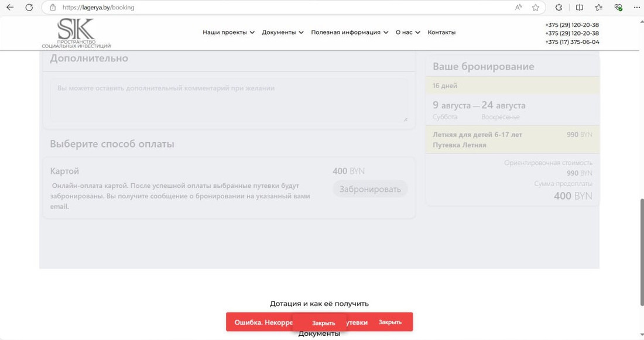Expand the Документы dropdown
The height and width of the screenshot is (340, 644).
pos(283,32)
